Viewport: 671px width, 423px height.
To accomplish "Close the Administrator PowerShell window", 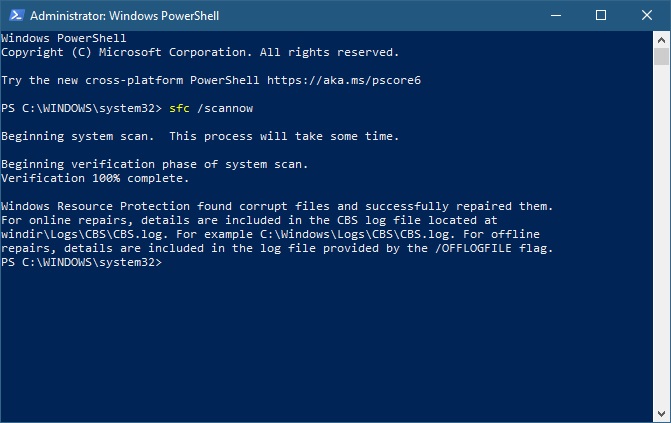I will [x=647, y=15].
